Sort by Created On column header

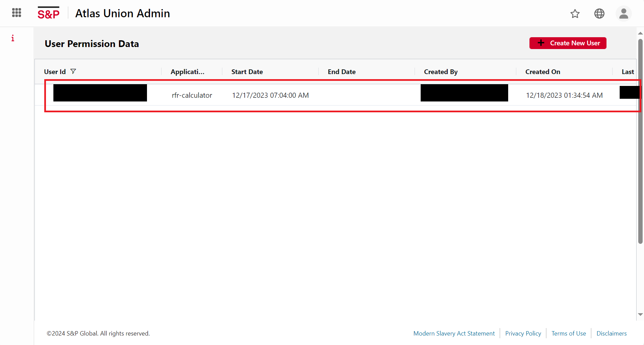(543, 72)
